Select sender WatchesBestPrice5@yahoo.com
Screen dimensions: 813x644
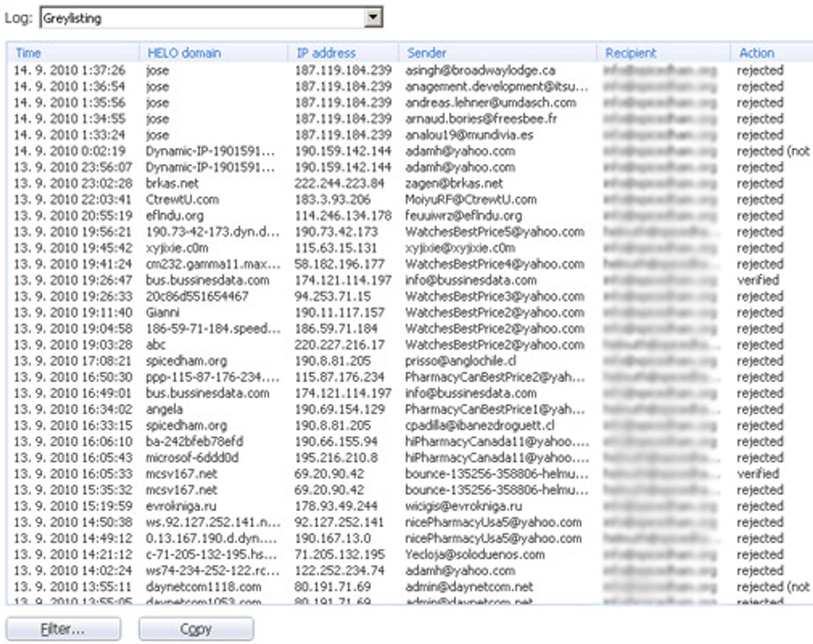(x=495, y=232)
